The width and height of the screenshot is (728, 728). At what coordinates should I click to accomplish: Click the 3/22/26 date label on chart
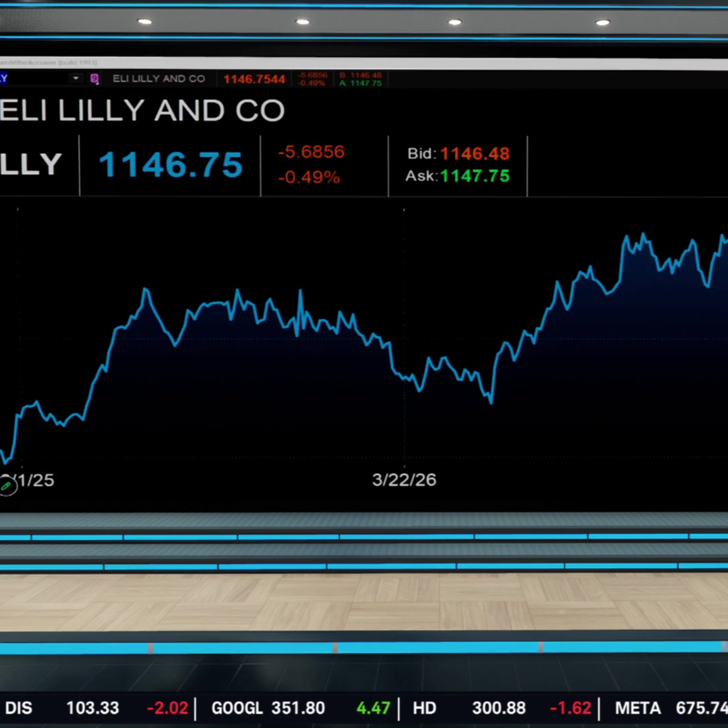tap(404, 480)
